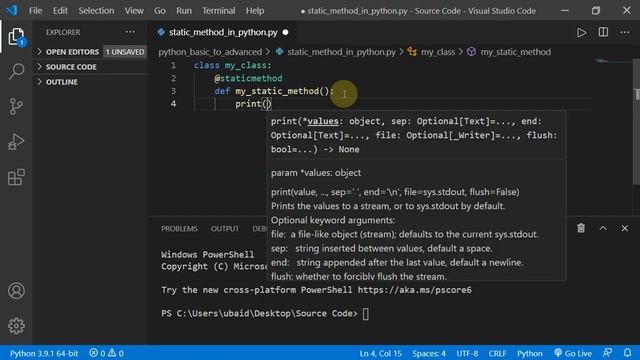
Task: Click the '1 UNSAVED' badge
Action: click(x=125, y=52)
